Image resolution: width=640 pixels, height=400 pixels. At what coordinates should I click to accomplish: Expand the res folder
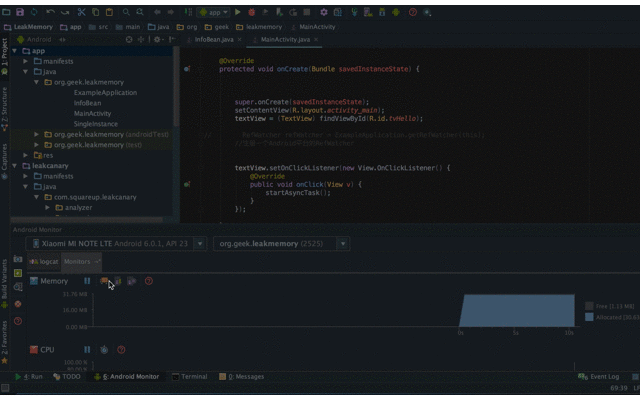click(26, 155)
